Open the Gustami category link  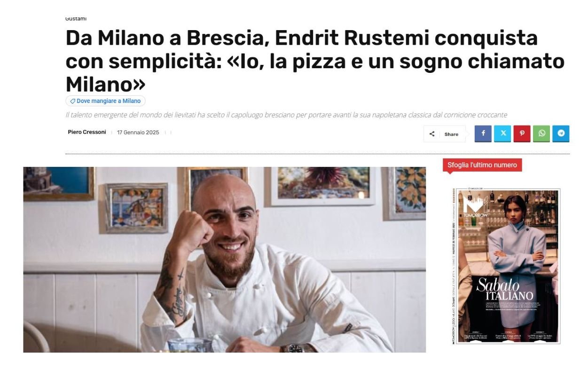76,19
